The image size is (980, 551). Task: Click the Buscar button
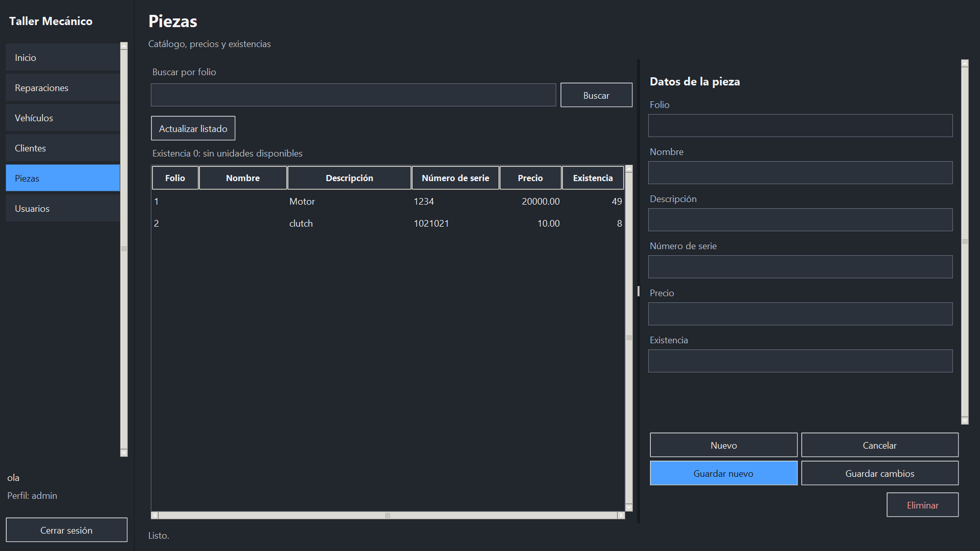[x=596, y=95]
